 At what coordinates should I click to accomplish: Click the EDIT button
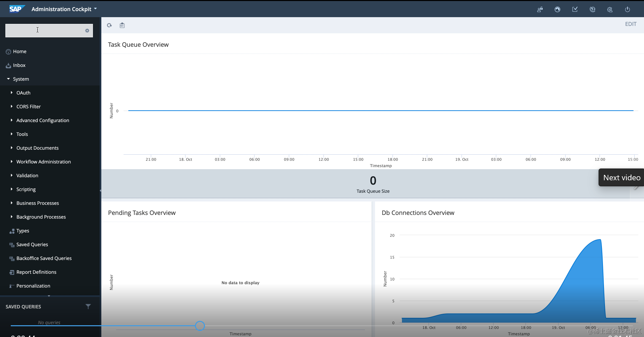click(x=631, y=24)
